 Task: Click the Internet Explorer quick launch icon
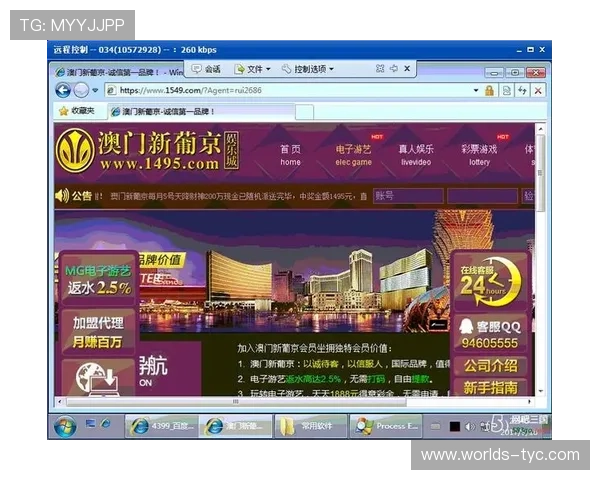point(106,423)
